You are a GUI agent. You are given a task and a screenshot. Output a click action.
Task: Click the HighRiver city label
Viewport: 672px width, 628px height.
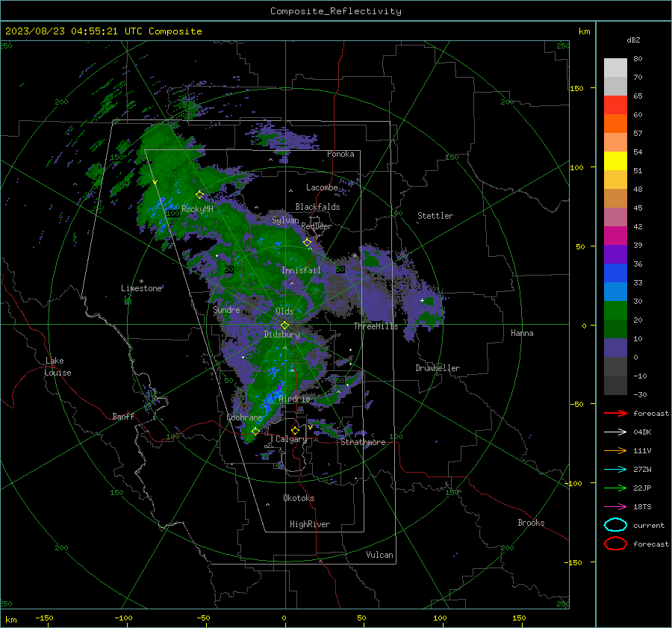pos(310,524)
